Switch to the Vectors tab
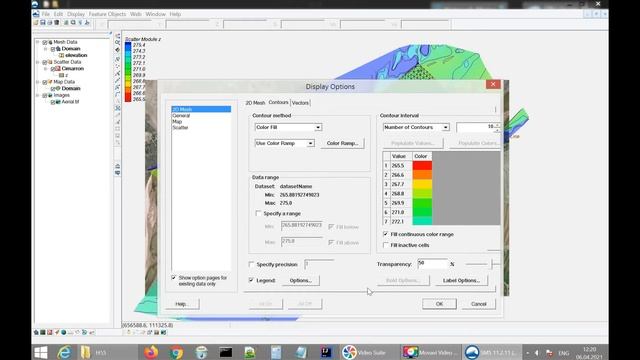 [300, 103]
